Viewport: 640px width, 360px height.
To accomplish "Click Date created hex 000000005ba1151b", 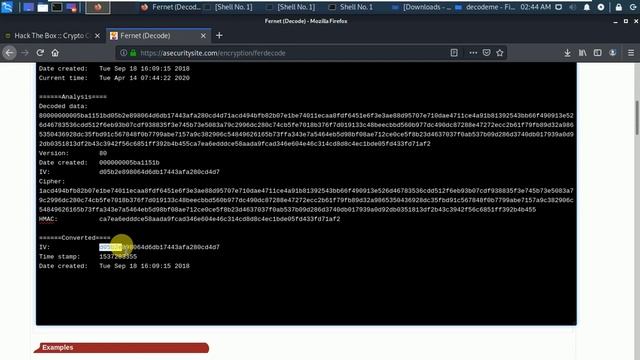I will (x=129, y=163).
